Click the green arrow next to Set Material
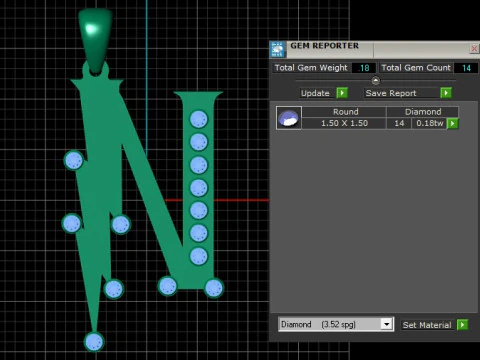The image size is (480, 360). click(462, 324)
